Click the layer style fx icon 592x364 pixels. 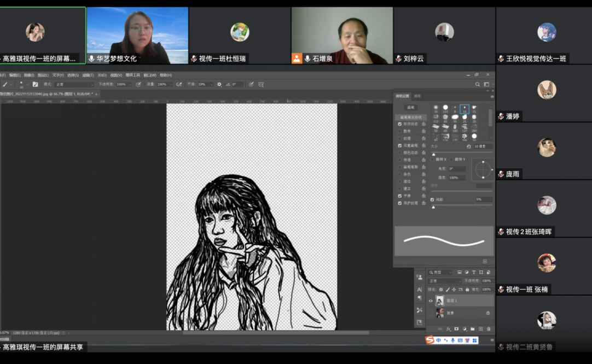[x=449, y=329]
